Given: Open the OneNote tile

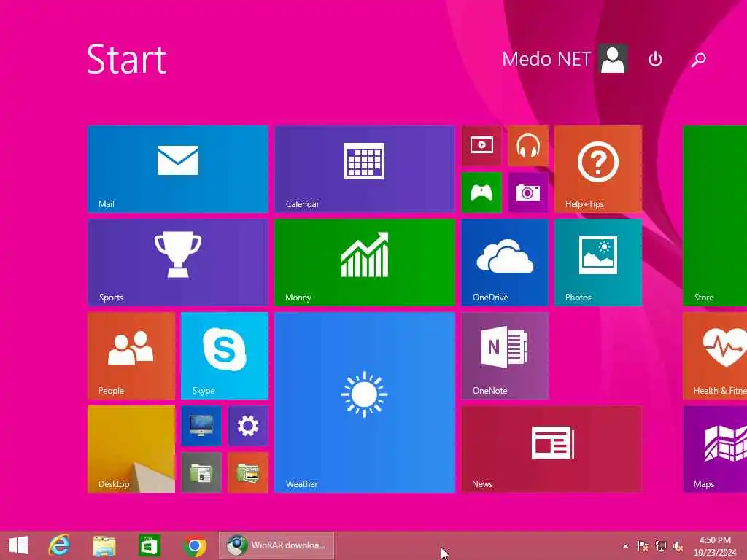Looking at the screenshot, I should point(505,356).
